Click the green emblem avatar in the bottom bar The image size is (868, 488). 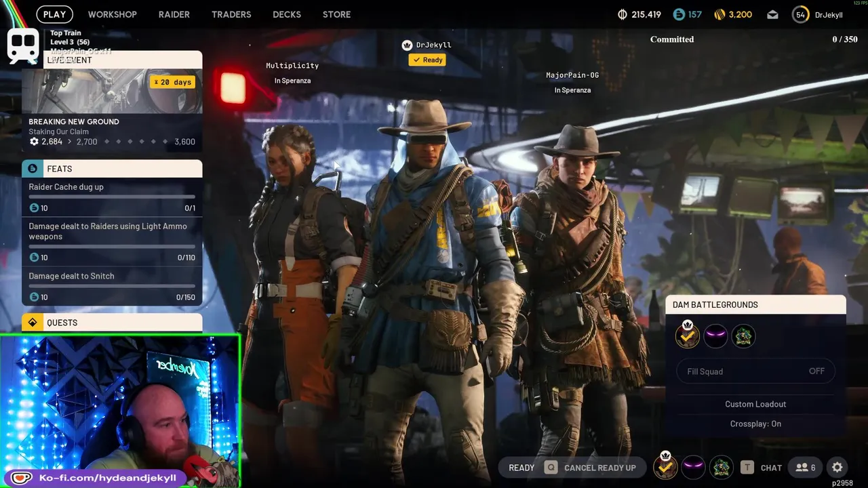coord(721,466)
